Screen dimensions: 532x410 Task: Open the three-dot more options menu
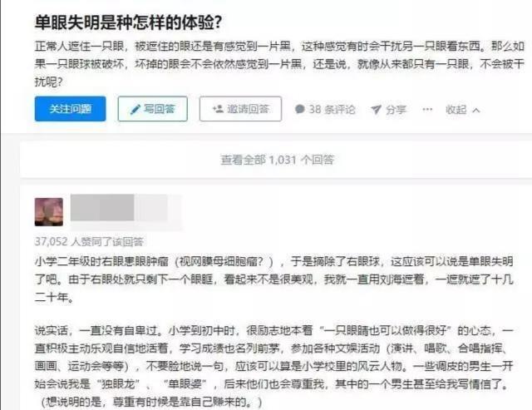pos(427,109)
